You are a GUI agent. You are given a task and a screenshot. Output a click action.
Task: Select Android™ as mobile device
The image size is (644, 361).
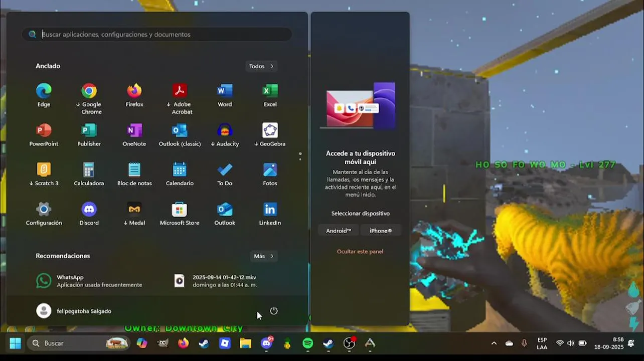point(339,231)
